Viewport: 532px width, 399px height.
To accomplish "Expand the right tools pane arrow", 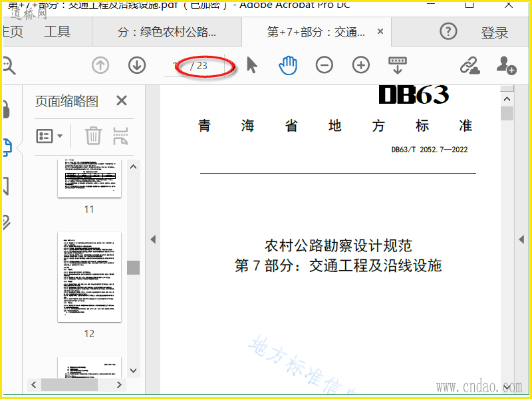I will (x=521, y=239).
